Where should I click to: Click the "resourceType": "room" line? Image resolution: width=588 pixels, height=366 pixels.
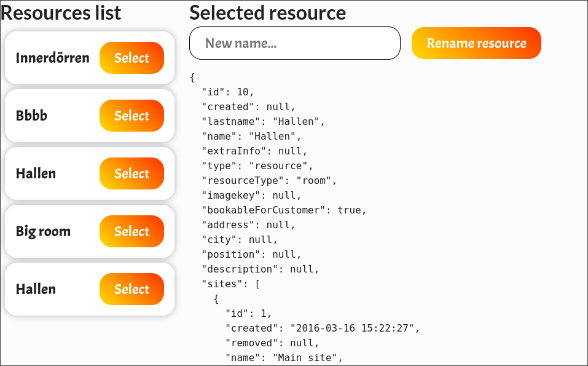[268, 180]
